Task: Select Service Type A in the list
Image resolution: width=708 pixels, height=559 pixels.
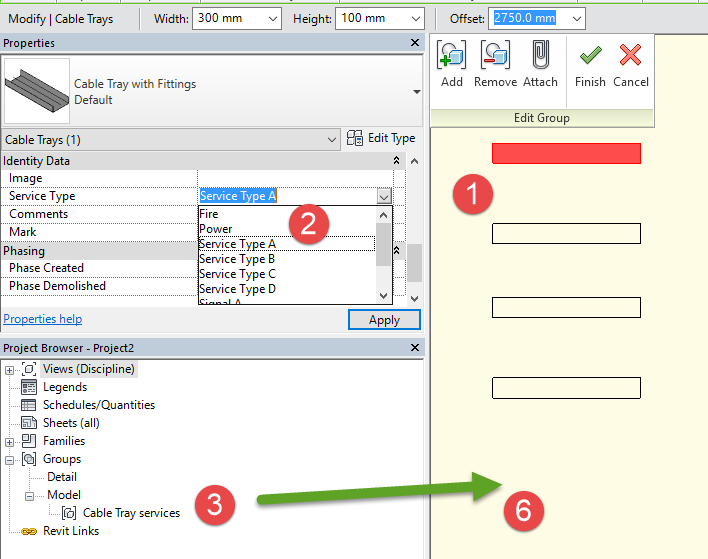Action: coord(287,244)
